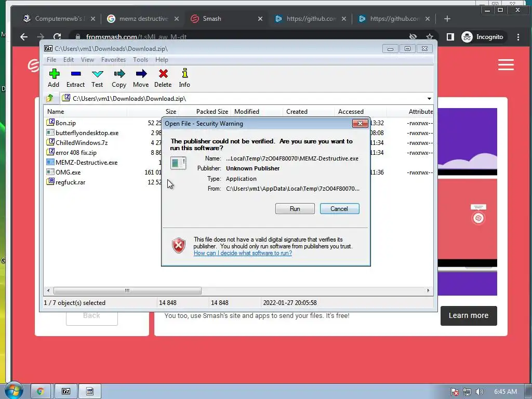Open the Help menu in 7-Zip
The width and height of the screenshot is (532, 399).
(162, 59)
